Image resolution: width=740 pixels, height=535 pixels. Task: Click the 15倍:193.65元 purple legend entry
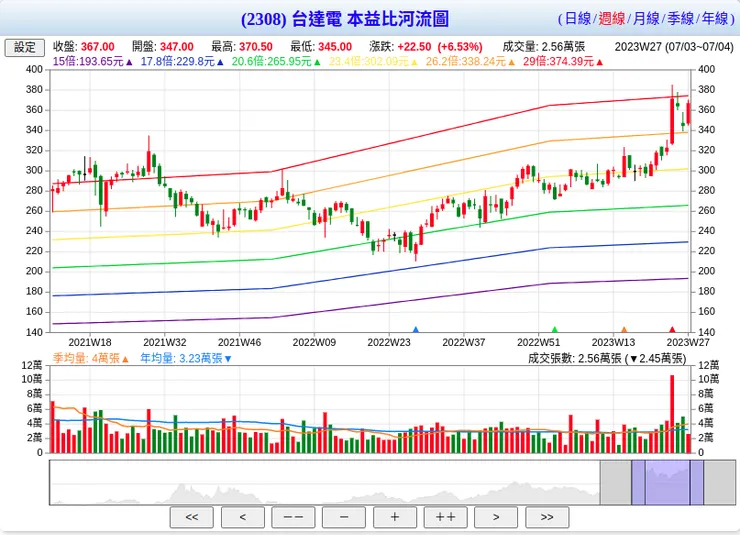[x=92, y=62]
